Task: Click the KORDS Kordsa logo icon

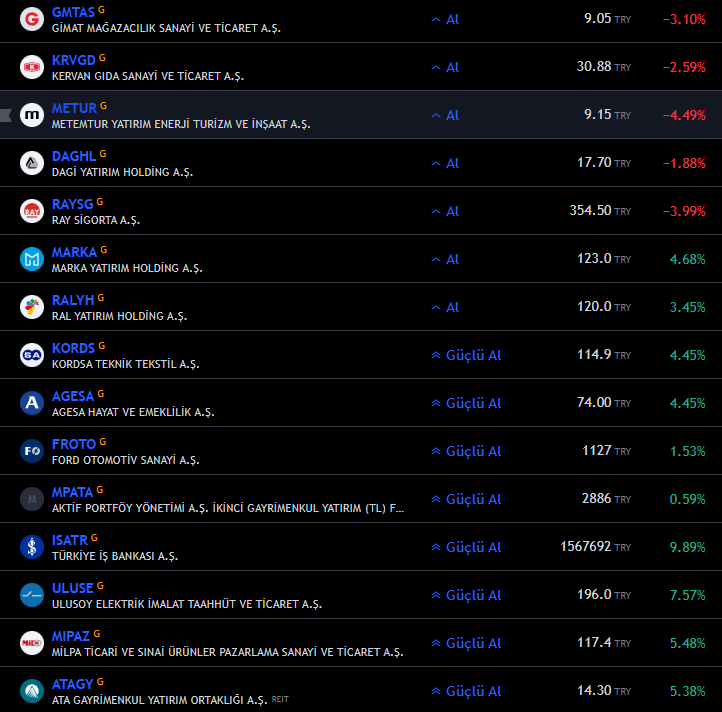Action: click(x=32, y=355)
